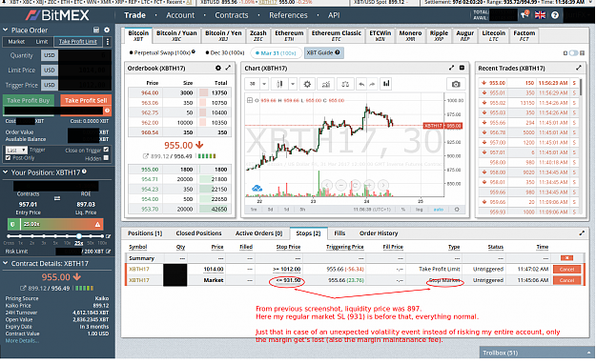Image resolution: width=596 pixels, height=364 pixels.
Task: Click the info icon on the XBT Guide button
Action: [x=338, y=52]
